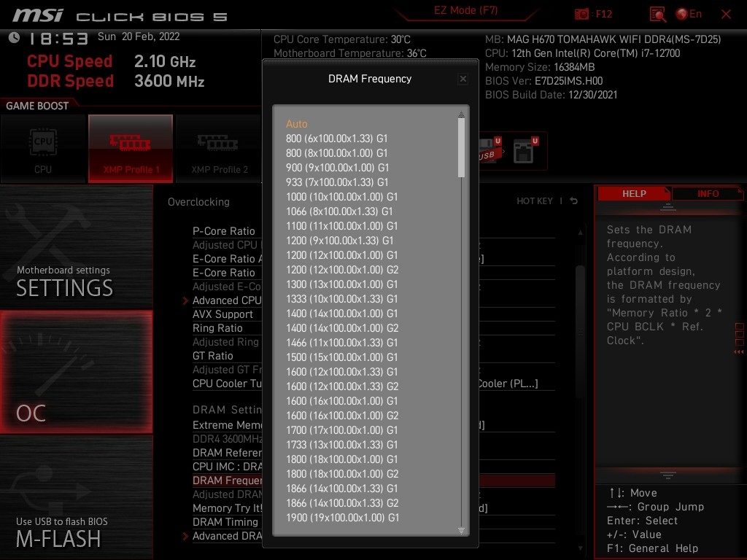Choose 1733 (13x100.00x1.33) G1
Viewport: 747px width, 560px height.
pyautogui.click(x=341, y=445)
